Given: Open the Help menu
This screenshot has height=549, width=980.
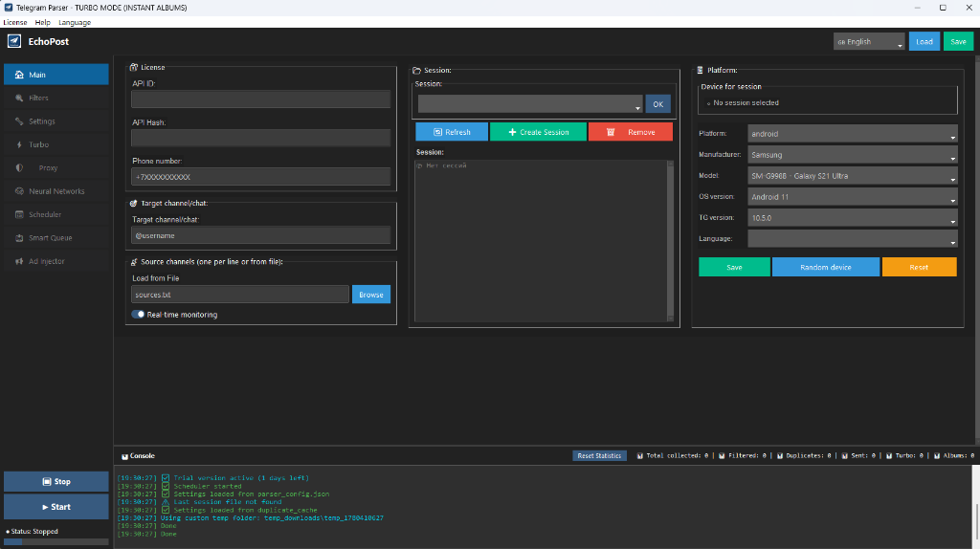Looking at the screenshot, I should (42, 22).
